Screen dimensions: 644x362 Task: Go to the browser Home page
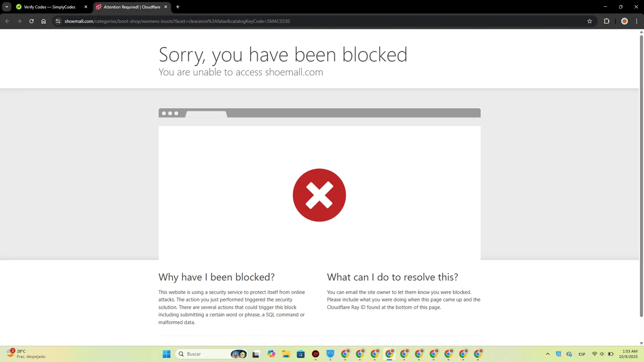43,21
